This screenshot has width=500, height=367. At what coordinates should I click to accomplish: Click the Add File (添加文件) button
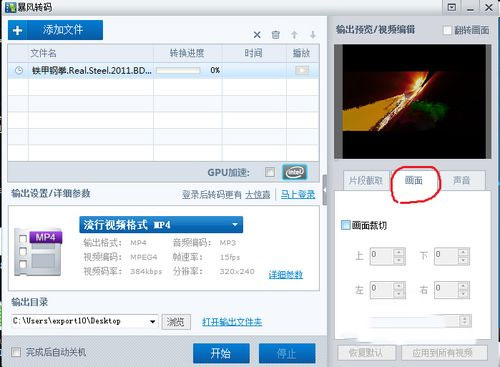(x=55, y=30)
